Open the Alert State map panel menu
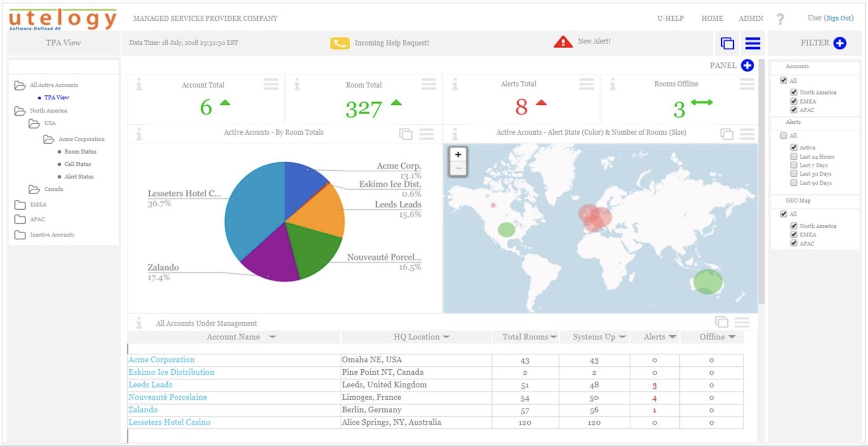 tap(747, 134)
